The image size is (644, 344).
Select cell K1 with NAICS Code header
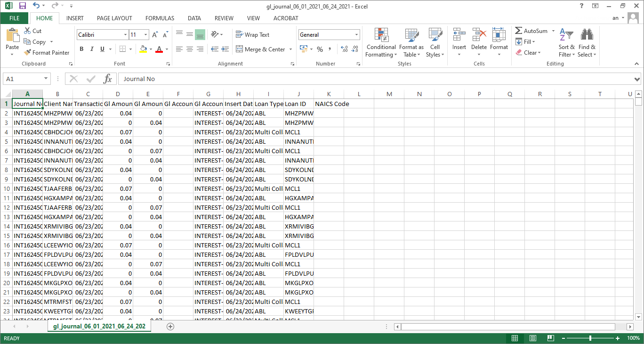329,104
